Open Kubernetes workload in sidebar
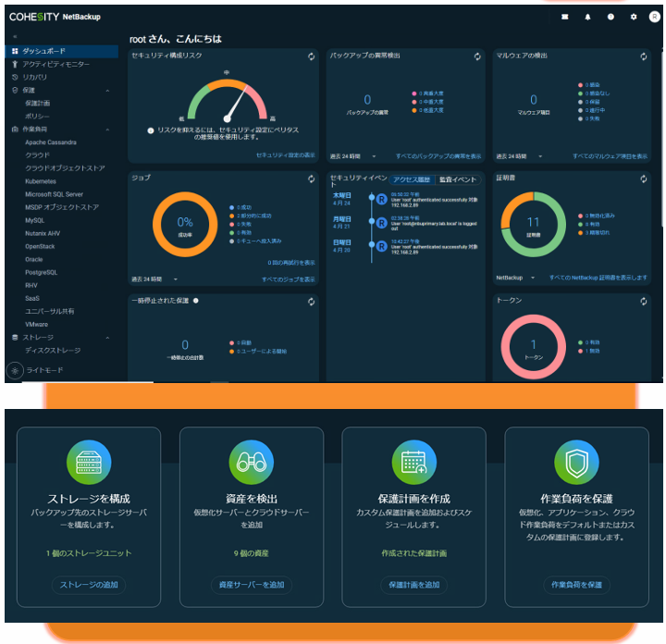Viewport: 666px width, 644px height. [x=41, y=181]
